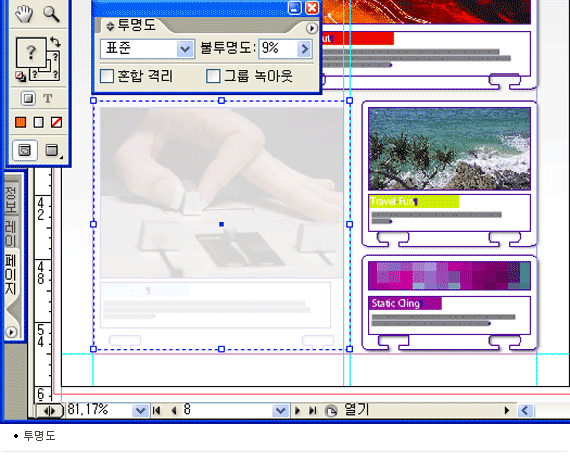Viewport: 570px width, 457px height.
Task: Swap fill and stroke arrow icon
Action: tap(55, 41)
